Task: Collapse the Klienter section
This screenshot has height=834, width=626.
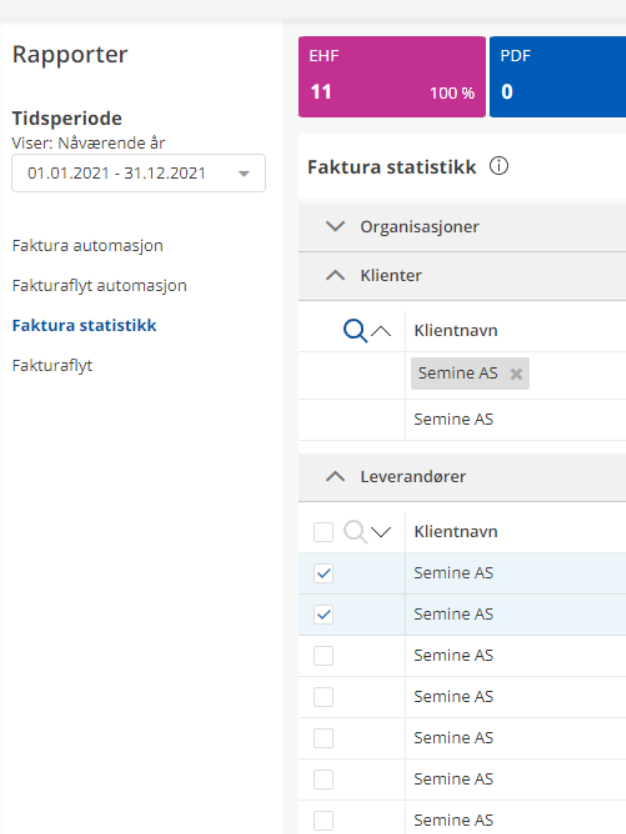Action: tap(336, 276)
